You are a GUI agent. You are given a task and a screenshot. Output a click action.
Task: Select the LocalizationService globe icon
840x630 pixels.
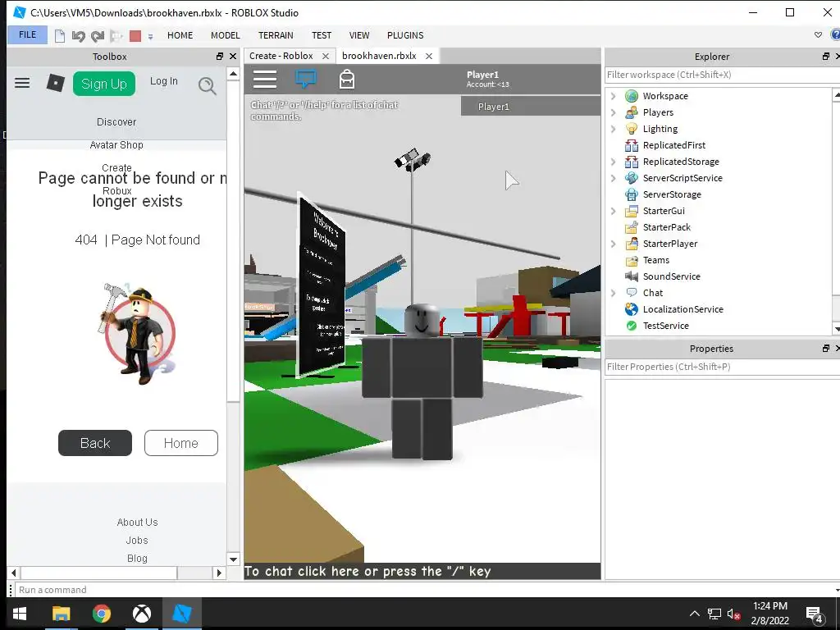(632, 309)
